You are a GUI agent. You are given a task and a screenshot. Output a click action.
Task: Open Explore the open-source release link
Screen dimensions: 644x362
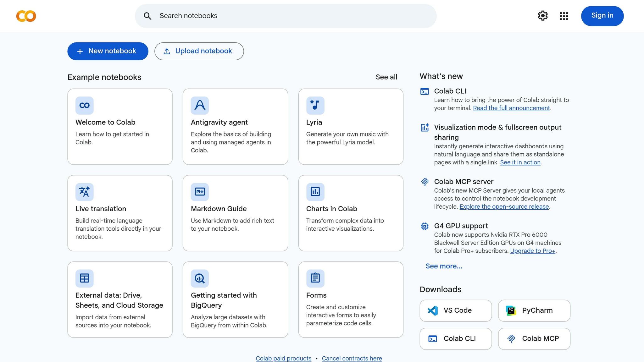coord(504,207)
